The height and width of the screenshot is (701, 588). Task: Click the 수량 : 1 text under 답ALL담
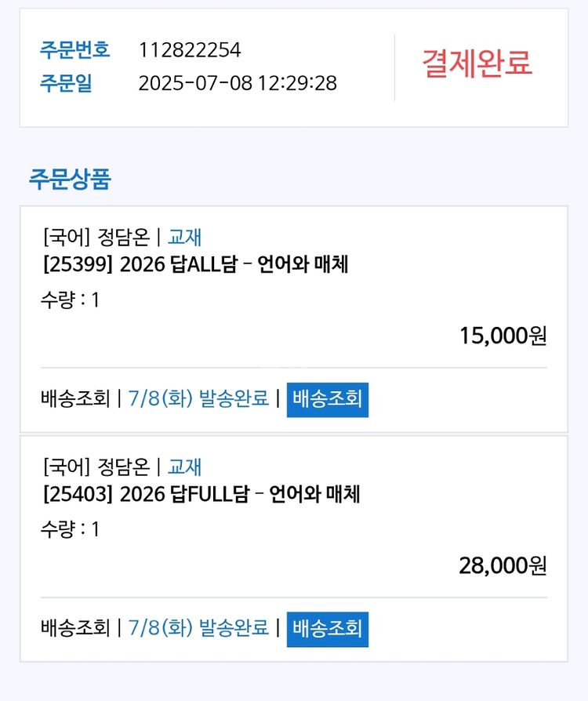pos(70,300)
